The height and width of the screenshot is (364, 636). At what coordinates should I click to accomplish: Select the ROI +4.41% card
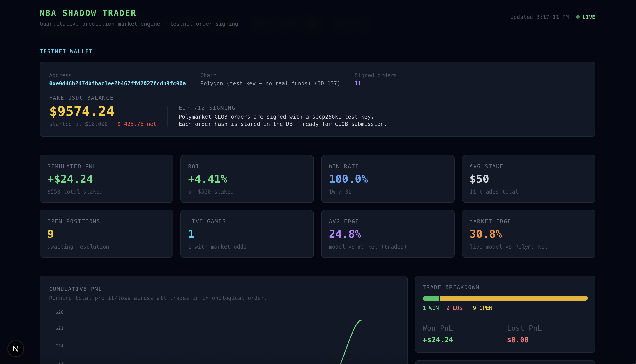pos(247,179)
